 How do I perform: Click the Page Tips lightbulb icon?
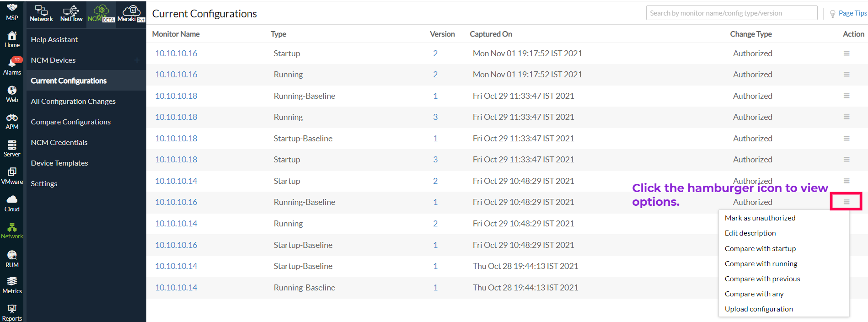click(832, 14)
